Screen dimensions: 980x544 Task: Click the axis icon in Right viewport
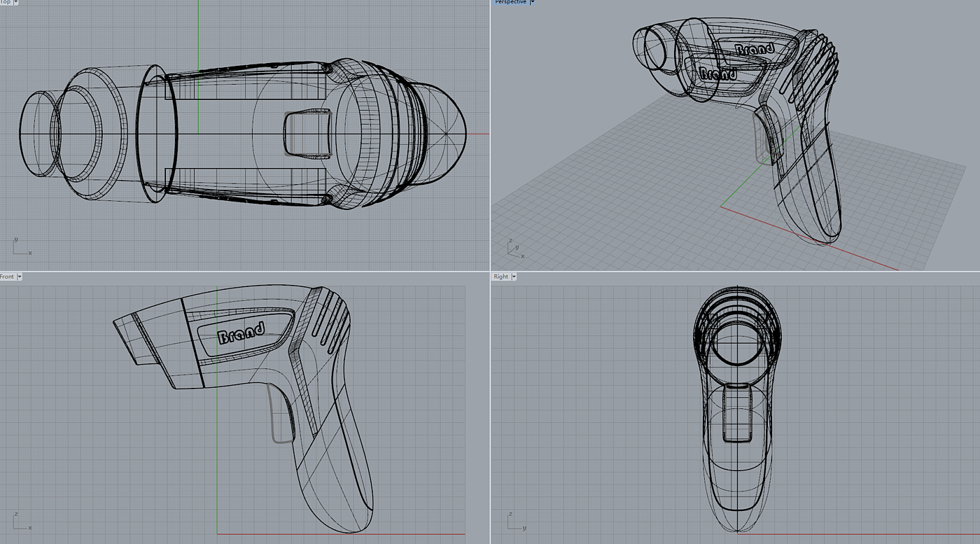(514, 522)
